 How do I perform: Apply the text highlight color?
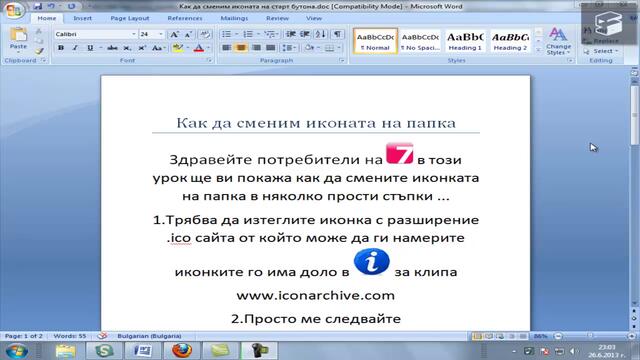(x=178, y=48)
